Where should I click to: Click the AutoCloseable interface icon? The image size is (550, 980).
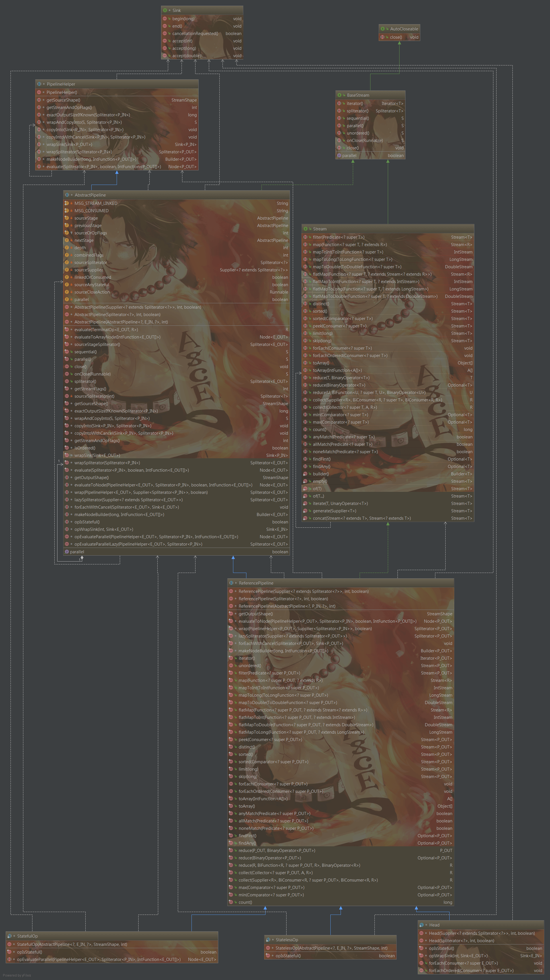click(x=382, y=29)
